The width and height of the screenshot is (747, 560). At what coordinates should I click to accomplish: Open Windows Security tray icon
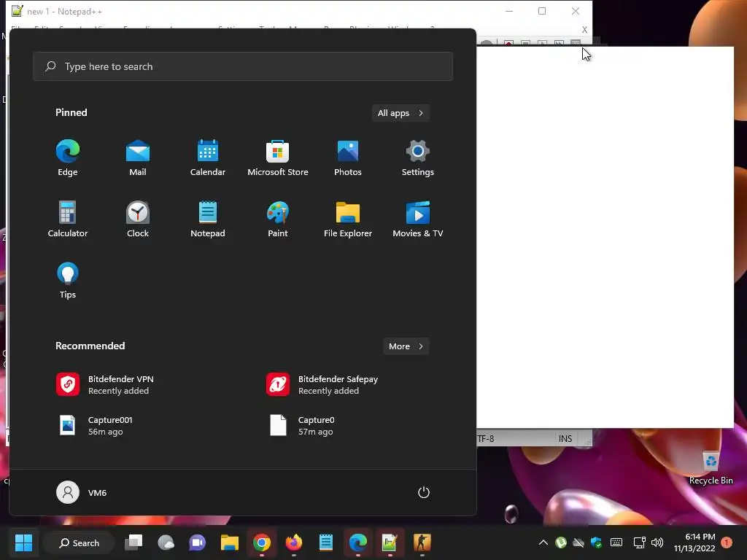tap(596, 542)
